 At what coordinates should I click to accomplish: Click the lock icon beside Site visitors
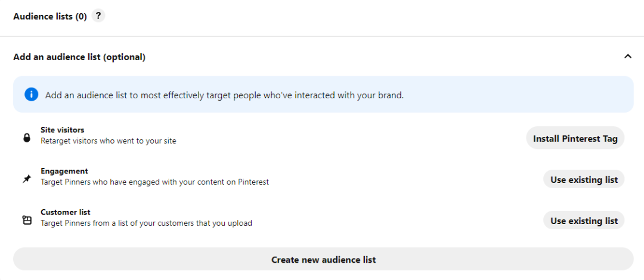click(x=26, y=138)
